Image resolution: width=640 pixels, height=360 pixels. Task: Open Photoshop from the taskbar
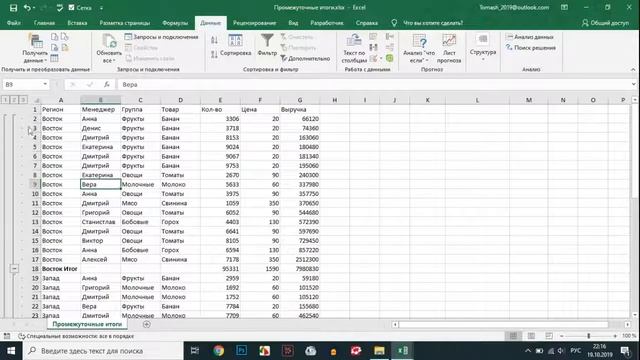pyautogui.click(x=242, y=351)
